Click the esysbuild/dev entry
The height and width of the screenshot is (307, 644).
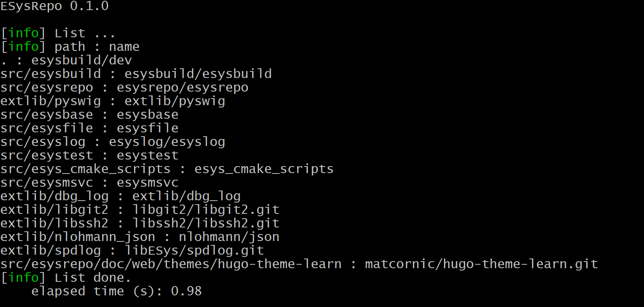point(82,61)
